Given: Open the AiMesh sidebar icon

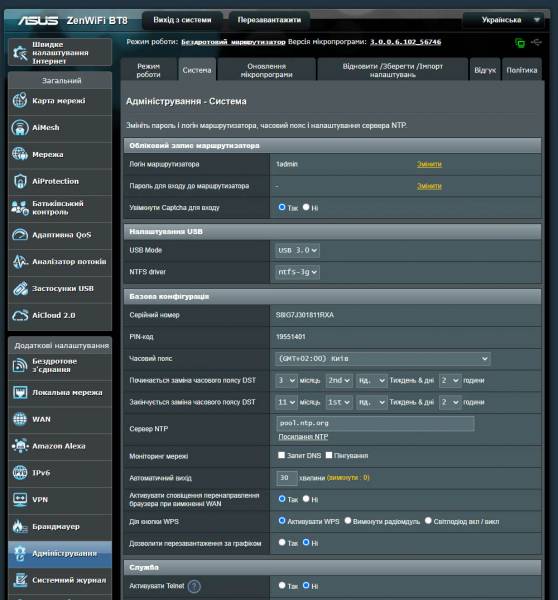Looking at the screenshot, I should tap(20, 127).
